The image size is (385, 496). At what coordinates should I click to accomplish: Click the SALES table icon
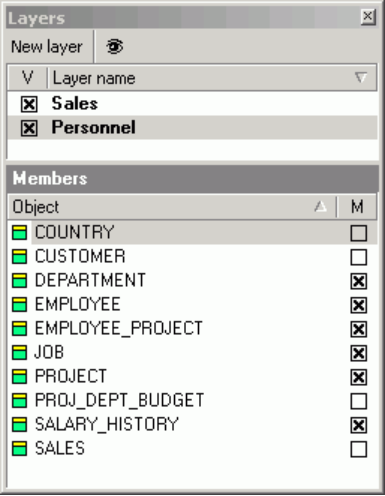click(x=20, y=448)
